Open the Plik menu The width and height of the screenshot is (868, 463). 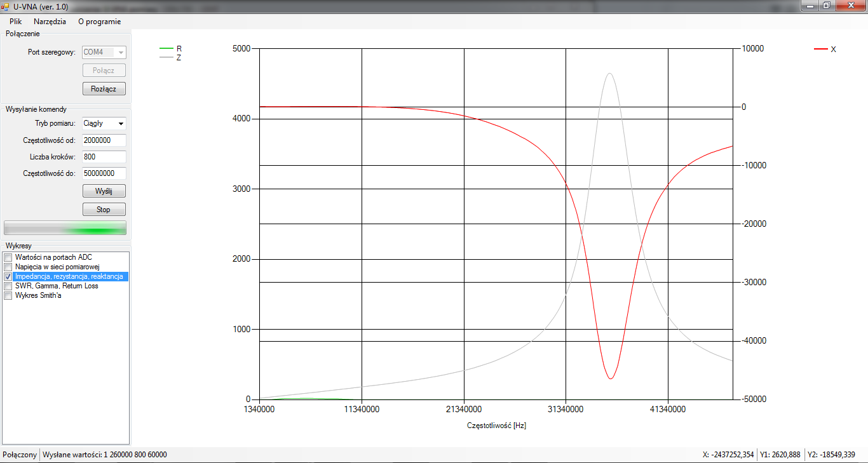pos(15,21)
